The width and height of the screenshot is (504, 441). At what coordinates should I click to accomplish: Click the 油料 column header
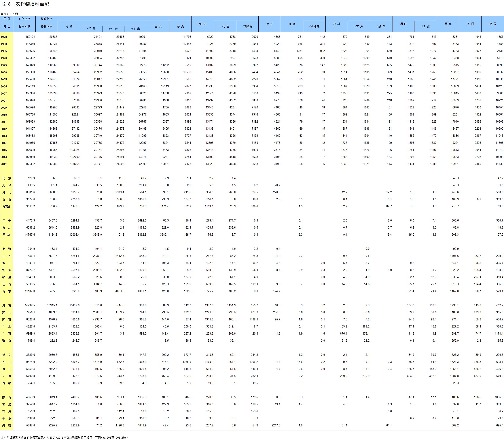pyautogui.click(x=203, y=24)
